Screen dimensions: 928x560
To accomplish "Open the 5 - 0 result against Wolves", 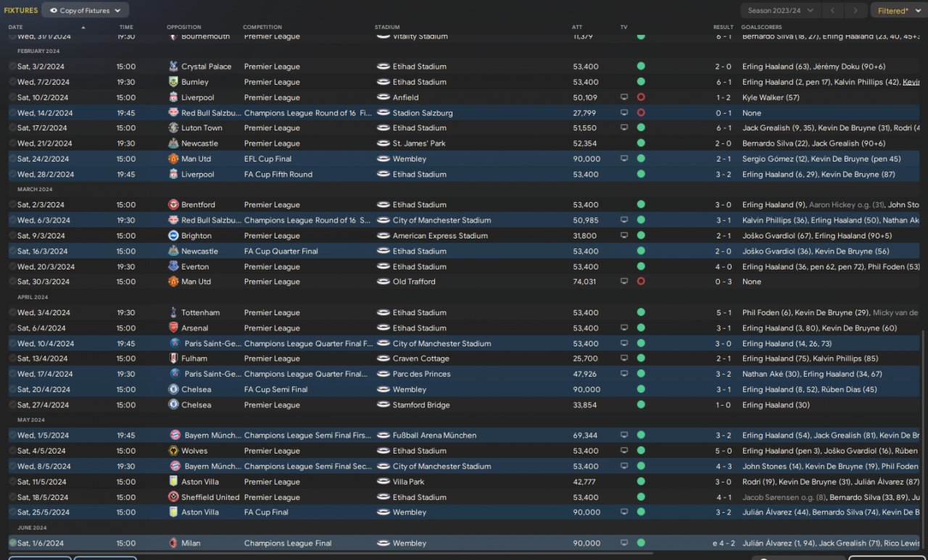I will tap(724, 451).
